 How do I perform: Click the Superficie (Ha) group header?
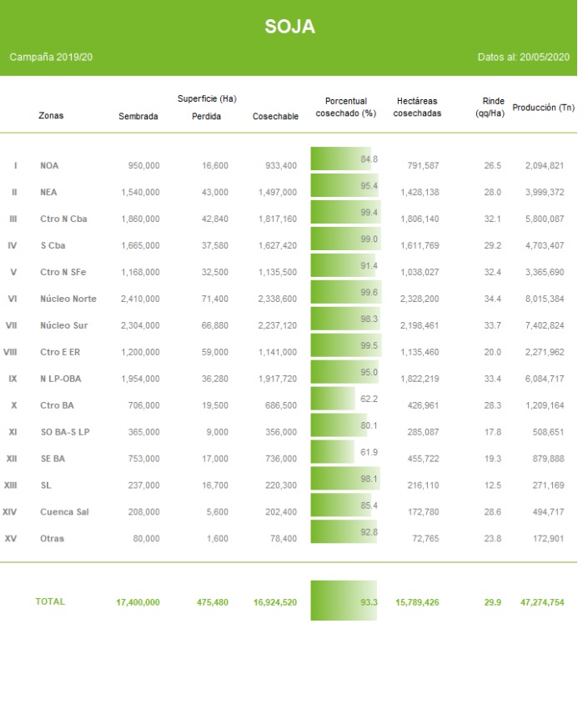pos(206,99)
